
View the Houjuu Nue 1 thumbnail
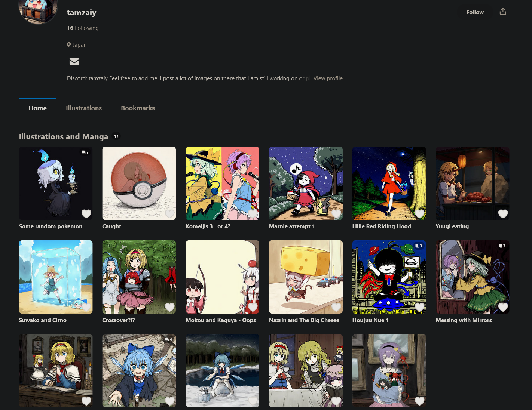(389, 277)
